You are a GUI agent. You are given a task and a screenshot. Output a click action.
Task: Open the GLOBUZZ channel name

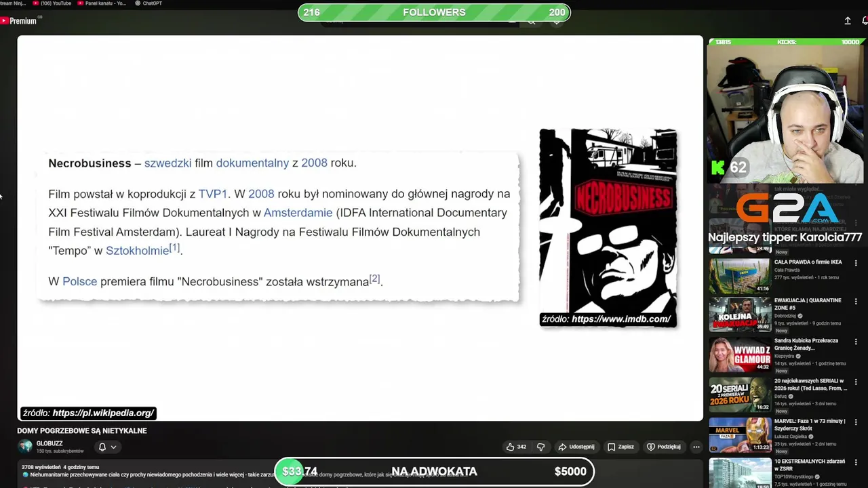(x=50, y=444)
